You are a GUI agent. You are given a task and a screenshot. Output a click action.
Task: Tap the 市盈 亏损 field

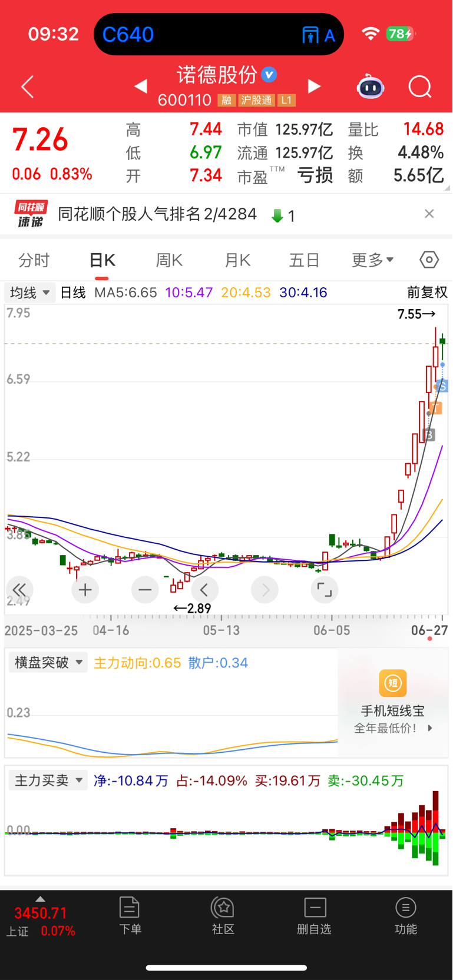click(285, 175)
